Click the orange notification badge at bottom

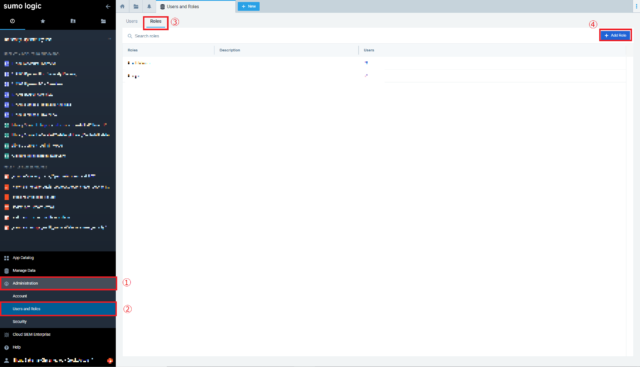110,360
